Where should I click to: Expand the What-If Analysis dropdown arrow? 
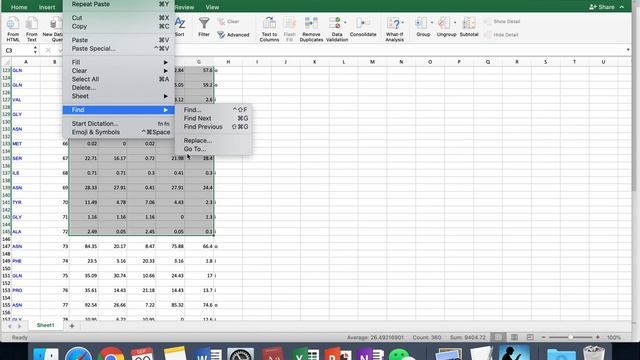403,22
